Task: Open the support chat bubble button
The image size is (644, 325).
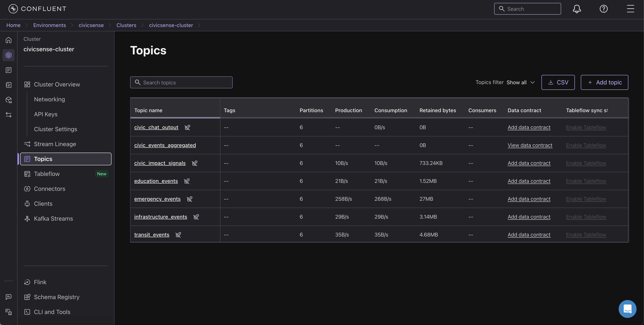Action: point(627,309)
